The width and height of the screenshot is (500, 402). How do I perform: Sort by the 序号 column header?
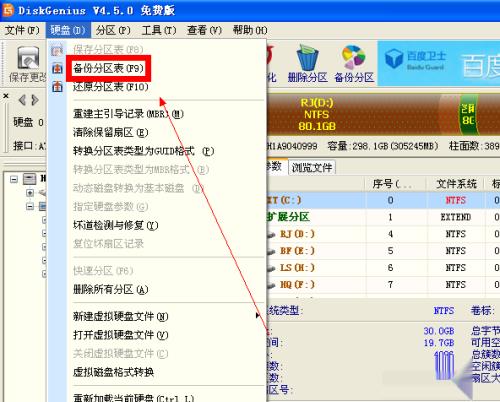tap(392, 184)
